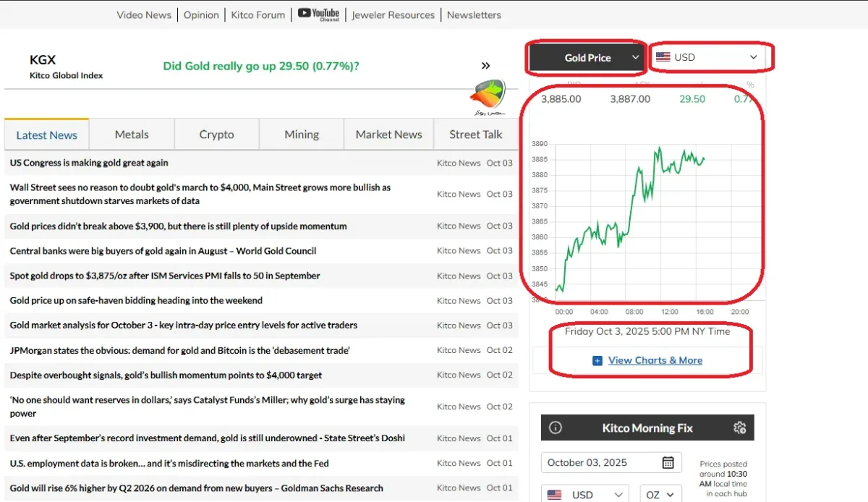
Task: Open the Central banks big buyers article
Action: pos(163,251)
